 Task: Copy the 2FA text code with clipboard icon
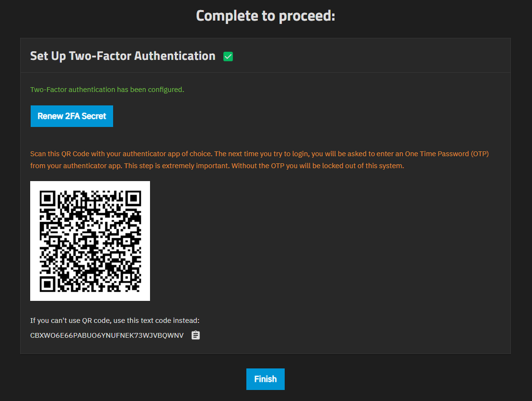[x=196, y=335]
